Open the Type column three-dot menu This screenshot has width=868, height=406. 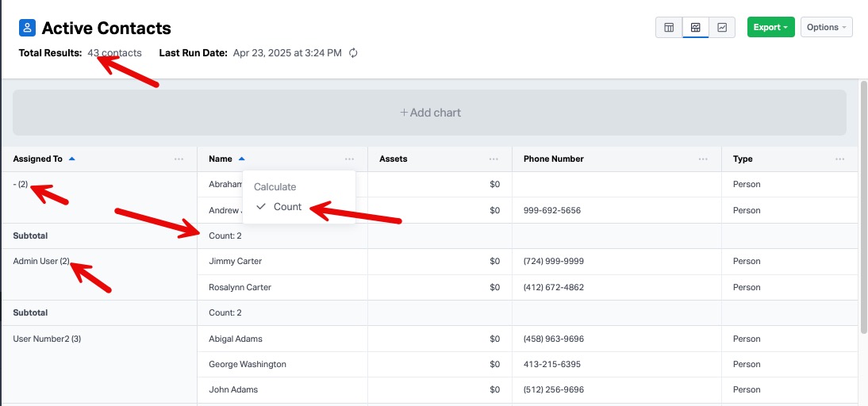(x=839, y=159)
